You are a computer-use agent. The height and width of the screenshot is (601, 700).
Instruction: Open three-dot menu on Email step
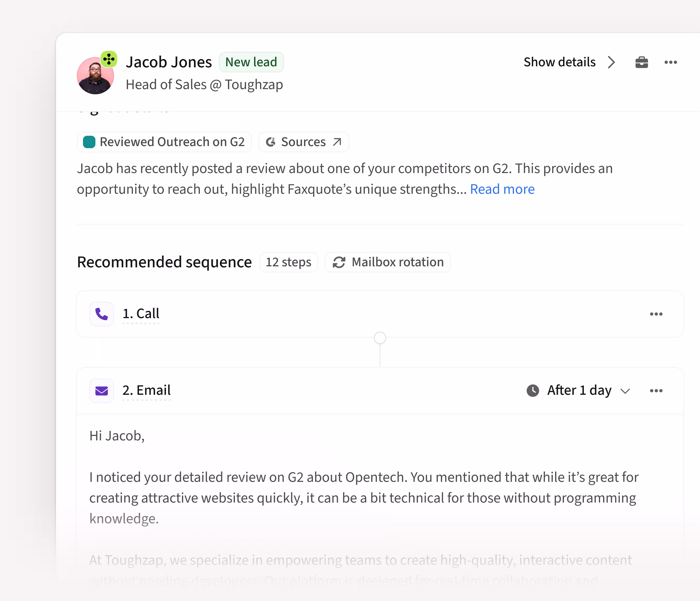pyautogui.click(x=656, y=391)
